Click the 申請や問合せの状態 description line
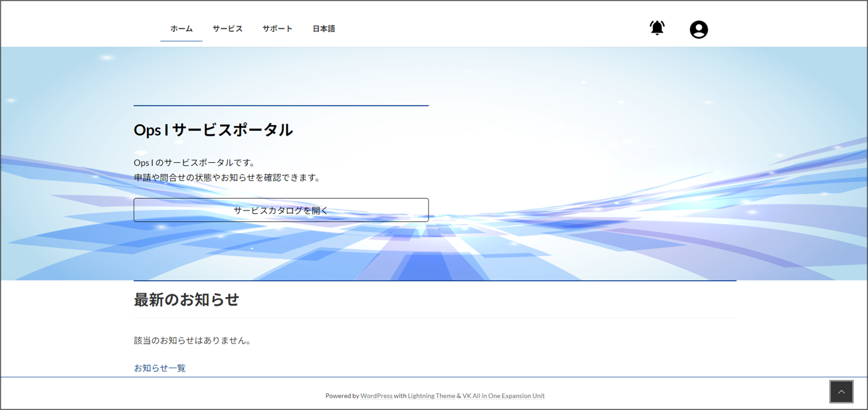The width and height of the screenshot is (868, 410). point(227,177)
